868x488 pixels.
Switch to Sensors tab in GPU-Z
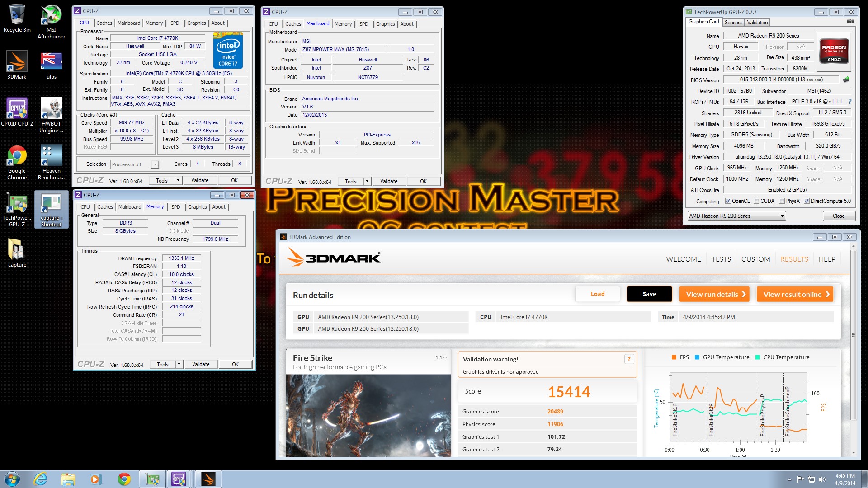(x=733, y=23)
